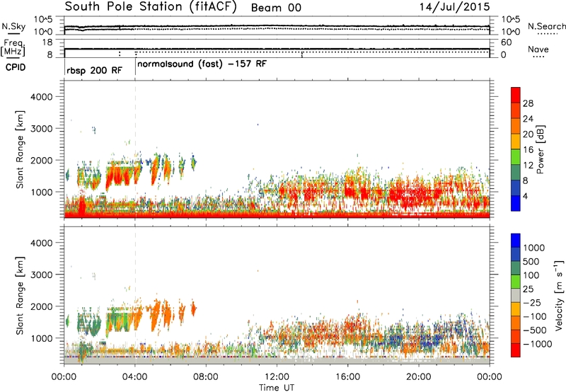Click the '28' tick on power colorbar
Viewport: 566px width, 392px height.
tap(528, 103)
